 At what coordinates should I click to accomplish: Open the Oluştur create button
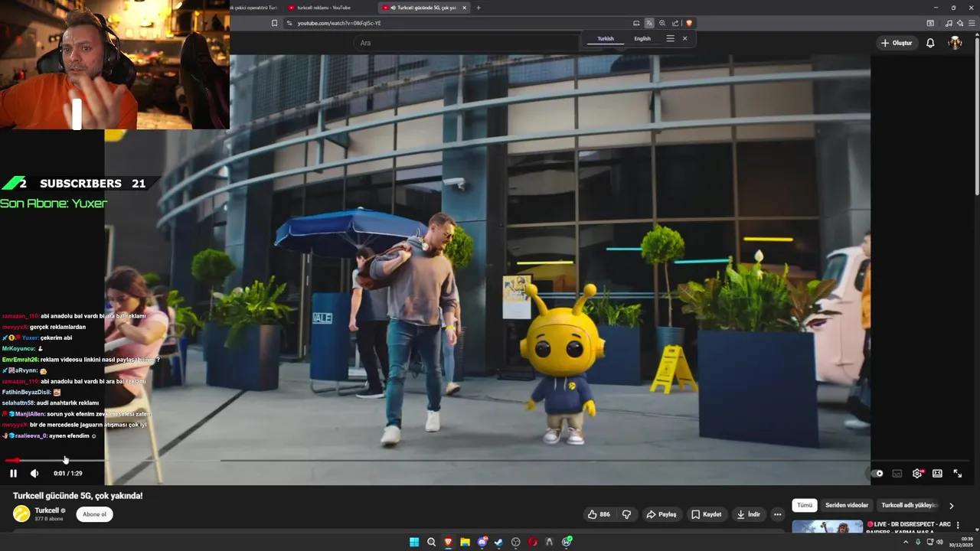pos(897,43)
